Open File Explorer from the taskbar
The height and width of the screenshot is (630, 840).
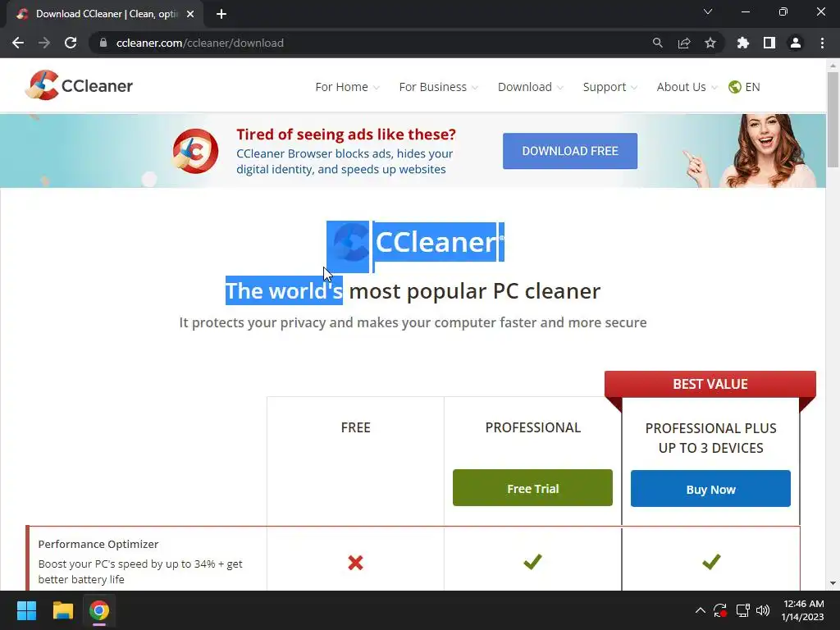[x=62, y=610]
